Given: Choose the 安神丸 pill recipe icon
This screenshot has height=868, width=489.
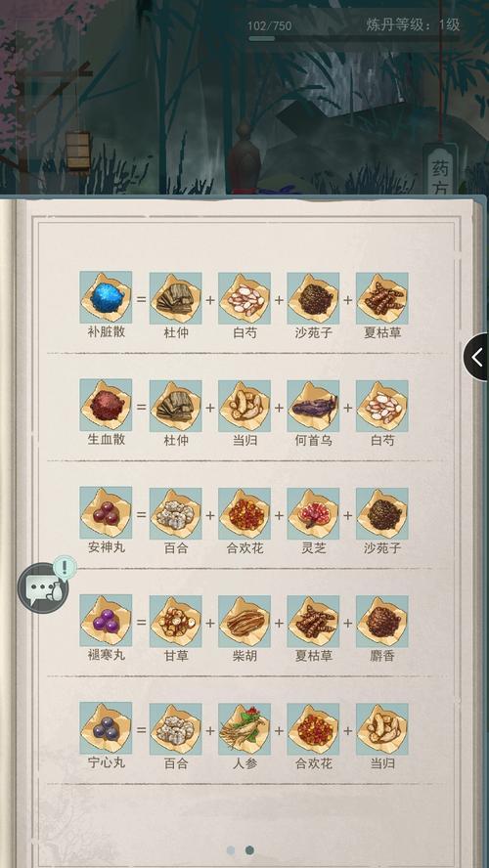Looking at the screenshot, I should [x=106, y=512].
